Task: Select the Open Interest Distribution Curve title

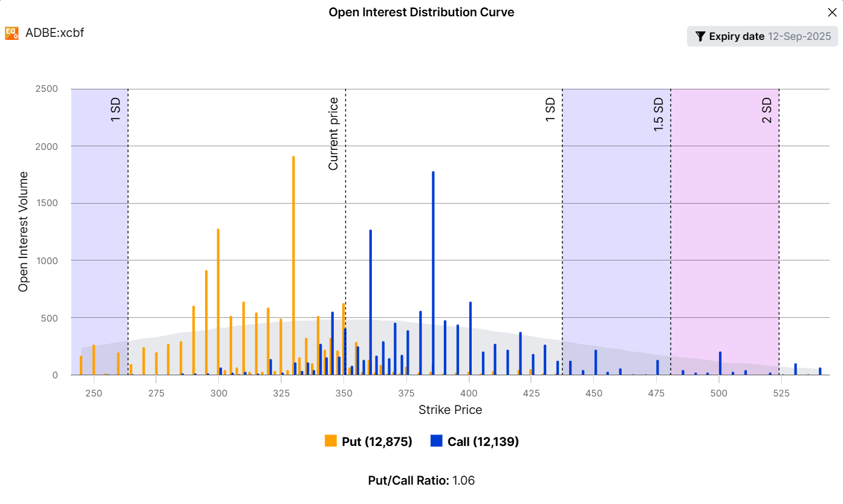Action: 421,11
